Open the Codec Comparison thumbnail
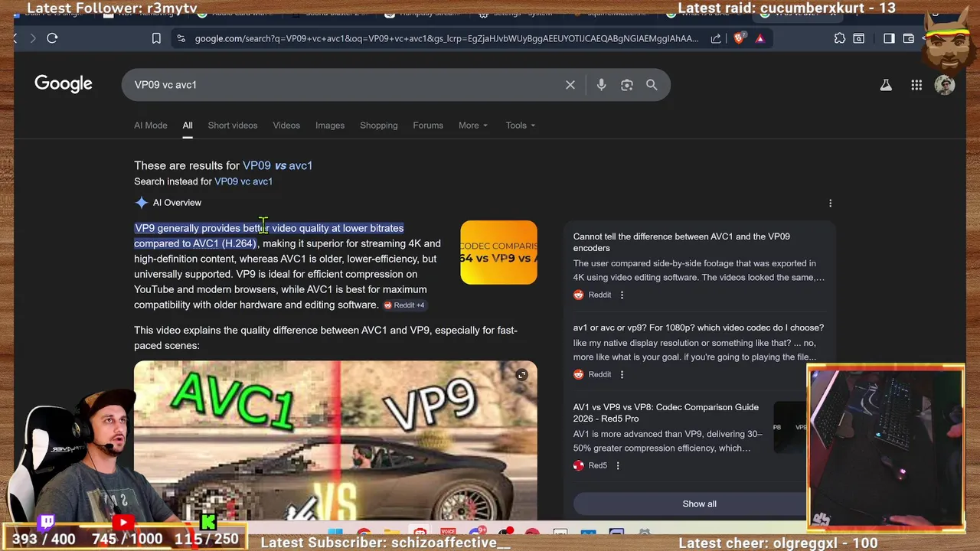980x551 pixels. 498,253
